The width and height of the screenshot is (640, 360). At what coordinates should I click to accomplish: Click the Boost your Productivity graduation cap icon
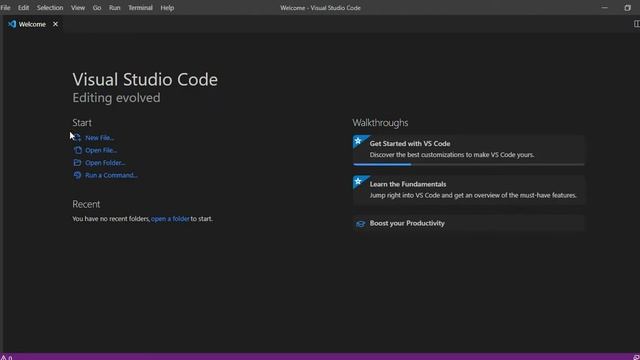click(x=360, y=224)
